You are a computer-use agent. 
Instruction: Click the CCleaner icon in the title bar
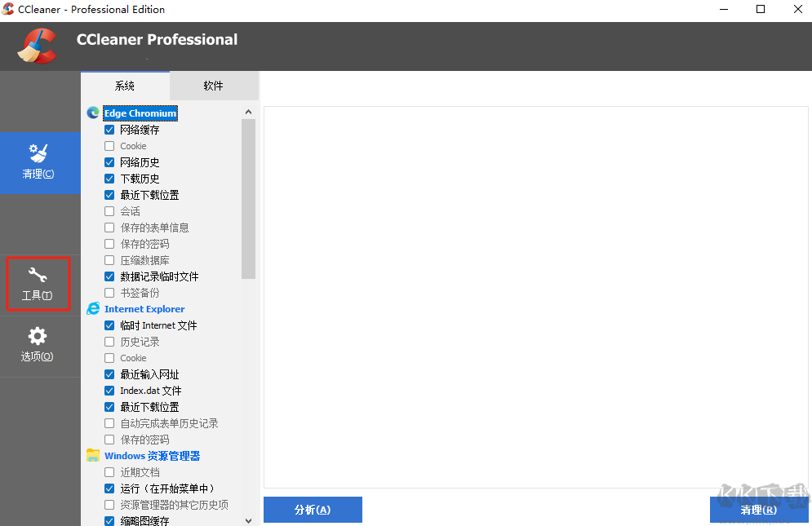tap(9, 9)
